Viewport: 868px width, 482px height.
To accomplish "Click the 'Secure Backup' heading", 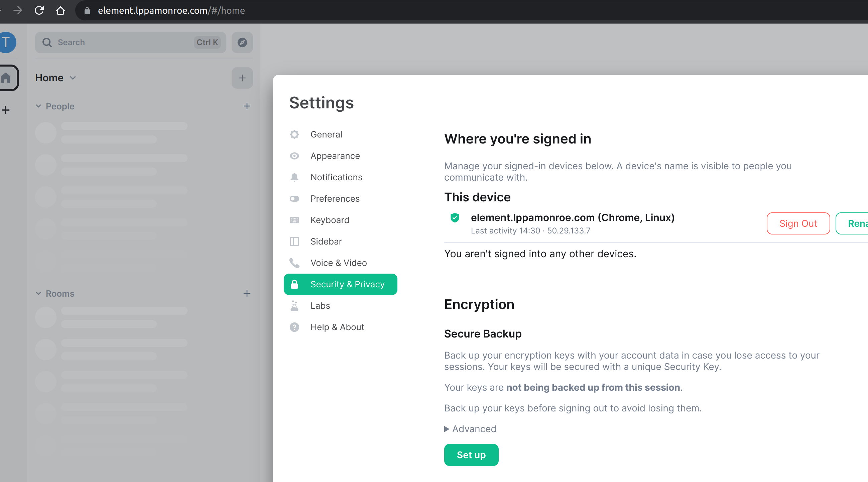I will point(483,334).
